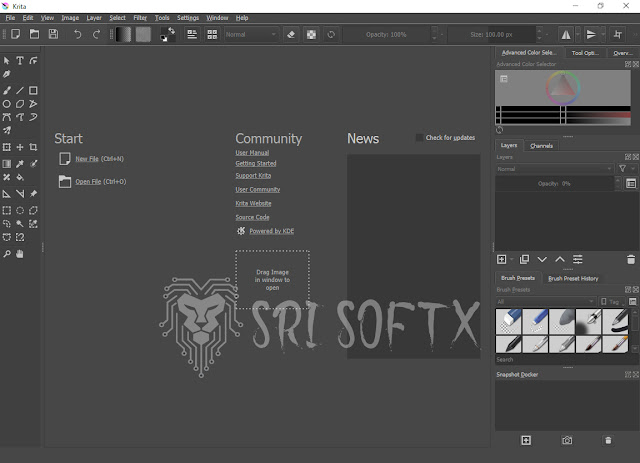Select the Line tool
640x463 pixels.
tap(20, 90)
